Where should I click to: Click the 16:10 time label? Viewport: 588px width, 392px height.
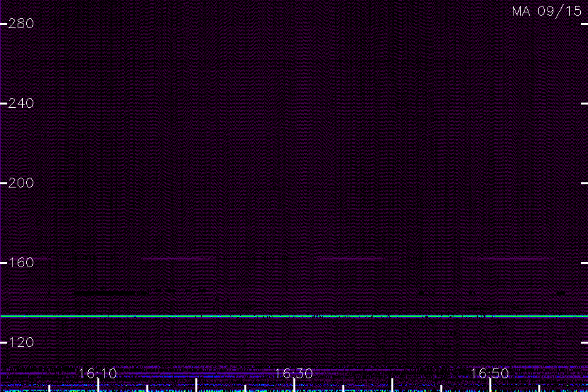click(98, 373)
